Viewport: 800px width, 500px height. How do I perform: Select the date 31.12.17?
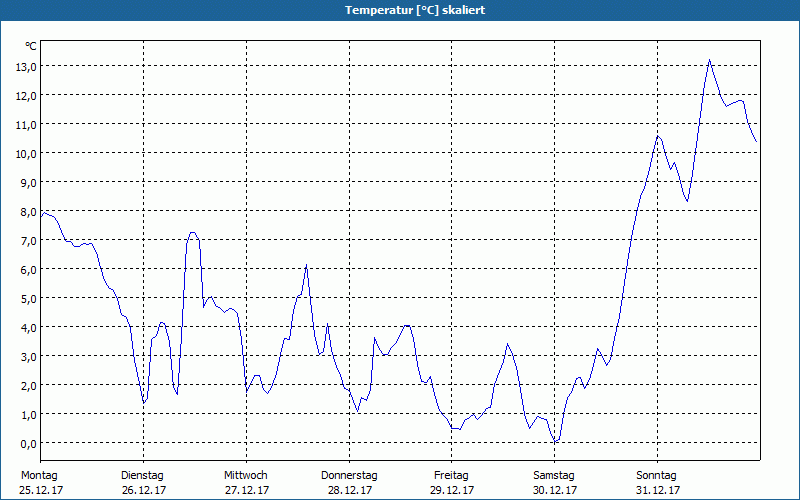[658, 490]
